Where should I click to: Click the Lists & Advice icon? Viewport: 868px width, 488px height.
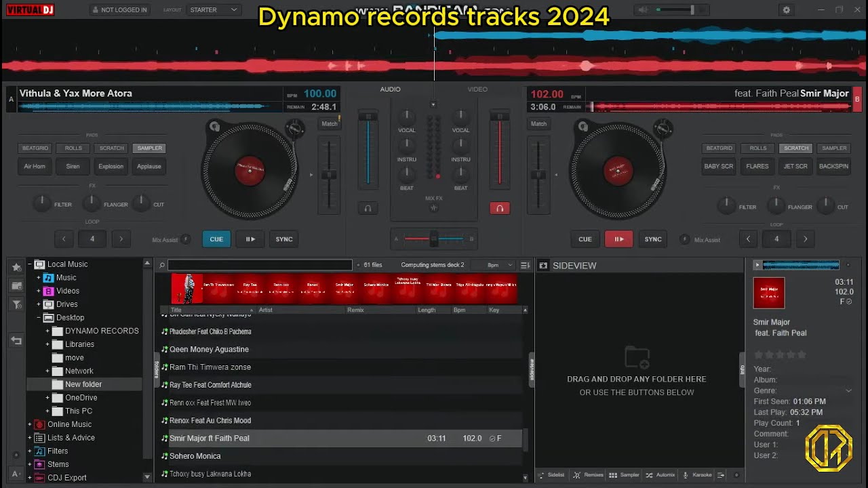pos(39,438)
